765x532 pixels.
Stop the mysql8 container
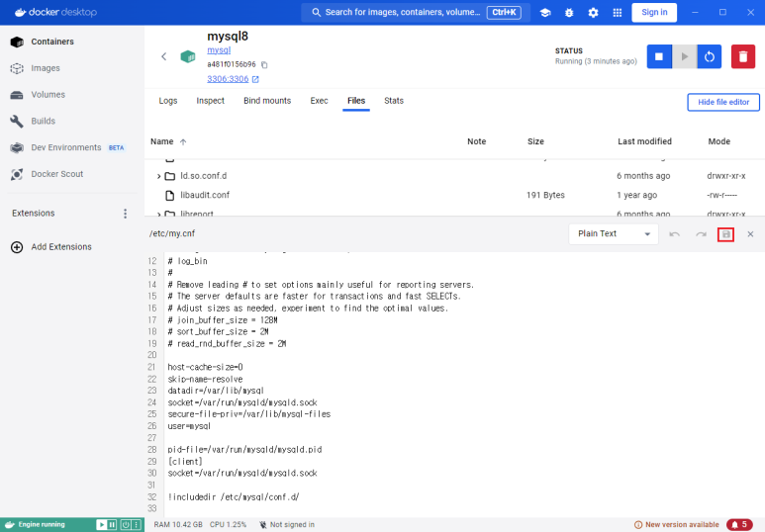click(x=659, y=56)
